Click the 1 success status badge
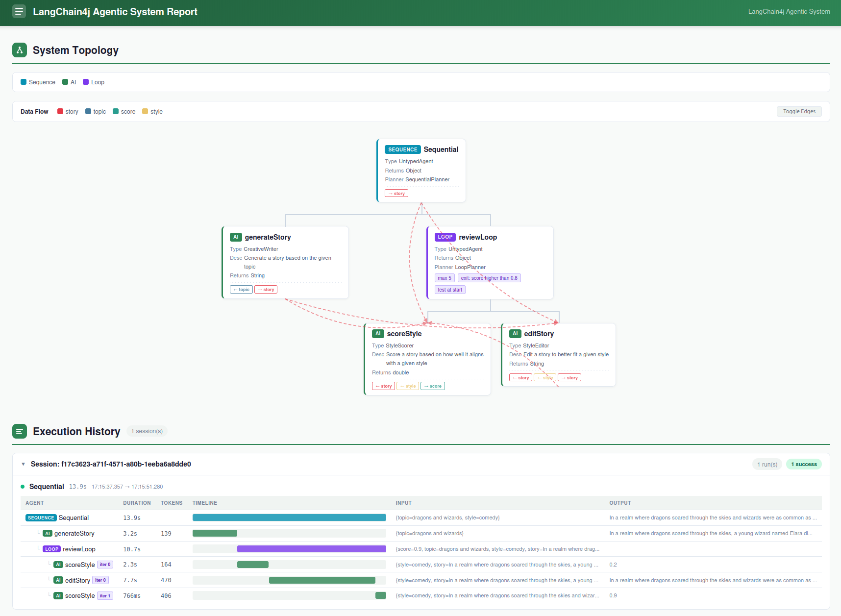The image size is (841, 616). tap(804, 464)
